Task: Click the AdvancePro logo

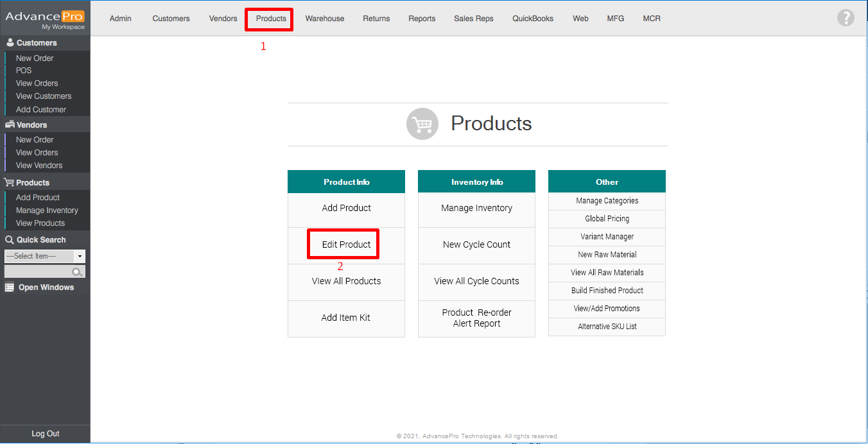Action: coord(45,19)
